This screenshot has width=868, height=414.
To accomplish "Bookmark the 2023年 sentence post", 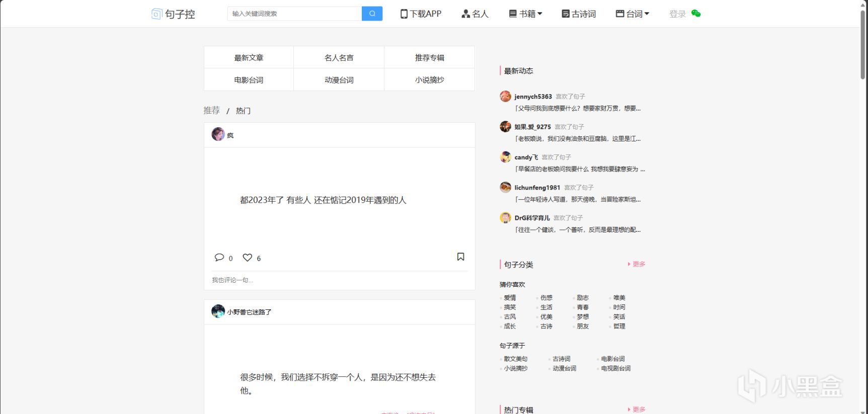I will pyautogui.click(x=460, y=257).
